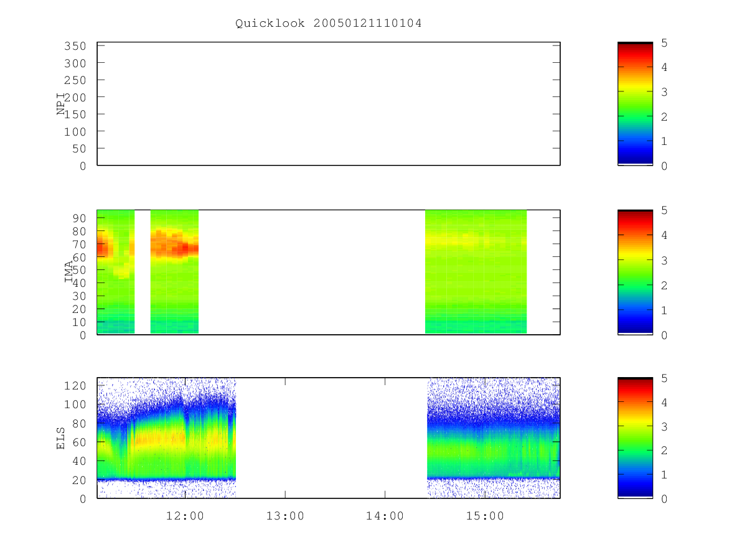This screenshot has width=747, height=560.
Task: Click the ELS spectrogram block near 15:00
Action: 494,438
